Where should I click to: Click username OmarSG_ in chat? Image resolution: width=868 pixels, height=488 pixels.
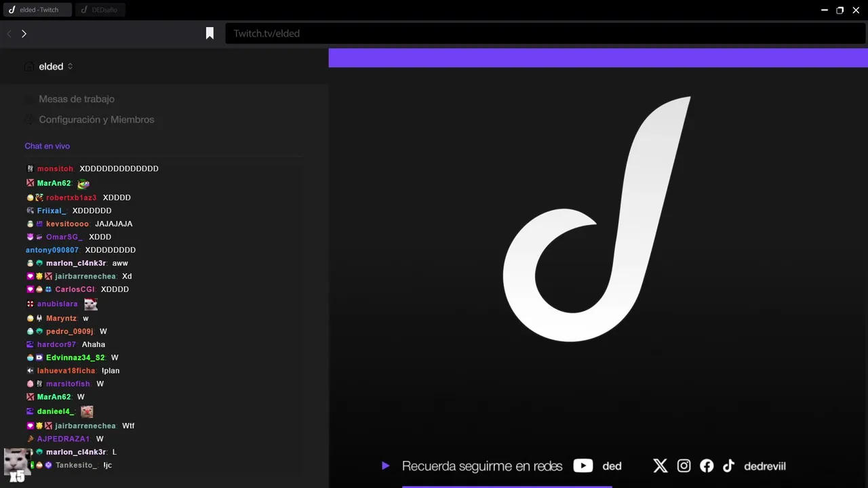(x=64, y=237)
